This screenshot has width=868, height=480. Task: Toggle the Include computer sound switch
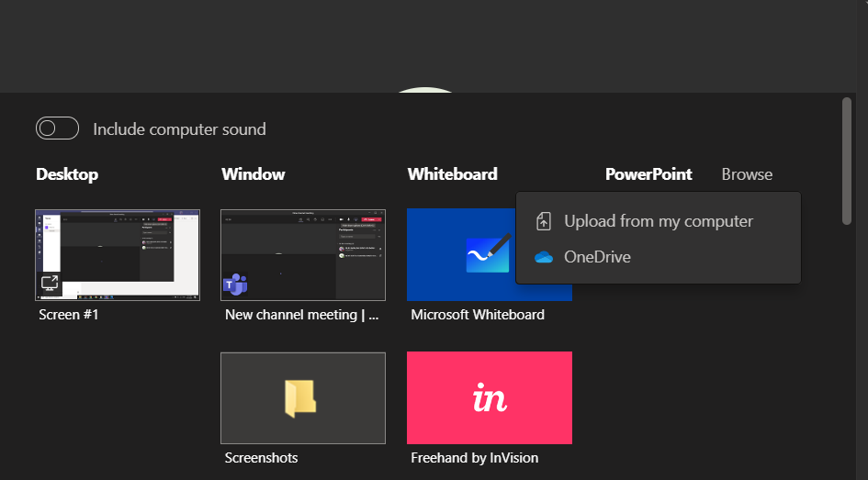[57, 128]
